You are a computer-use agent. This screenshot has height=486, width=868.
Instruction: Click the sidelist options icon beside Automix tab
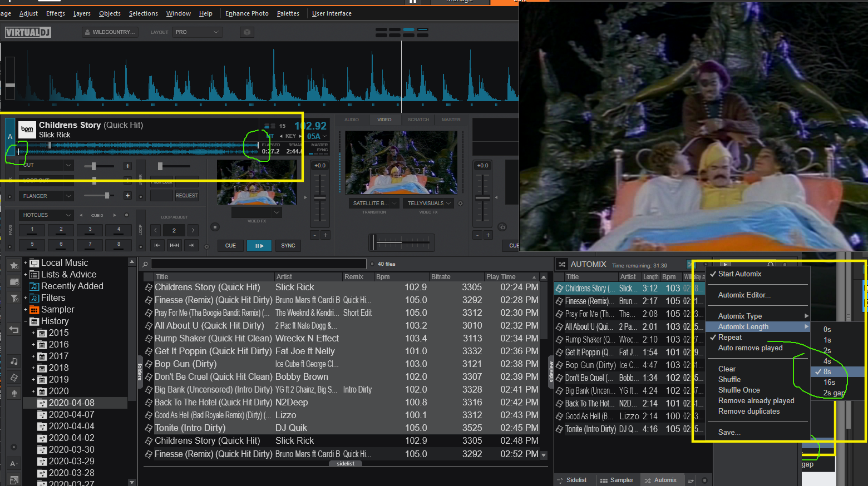pos(691,480)
